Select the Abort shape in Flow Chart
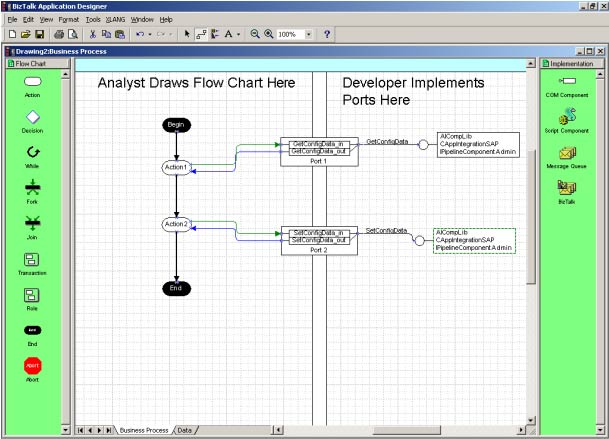This screenshot has height=439, width=609. (x=32, y=366)
